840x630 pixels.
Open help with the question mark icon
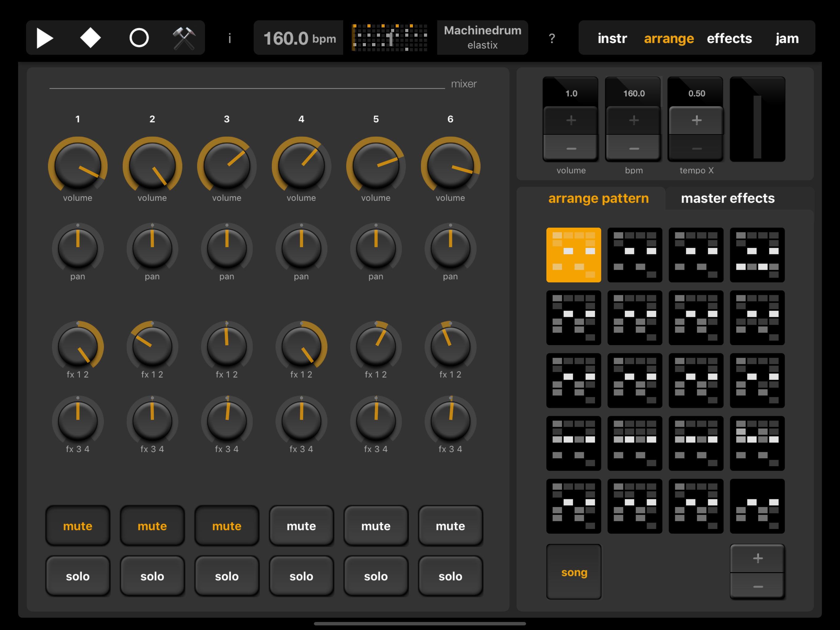click(552, 38)
